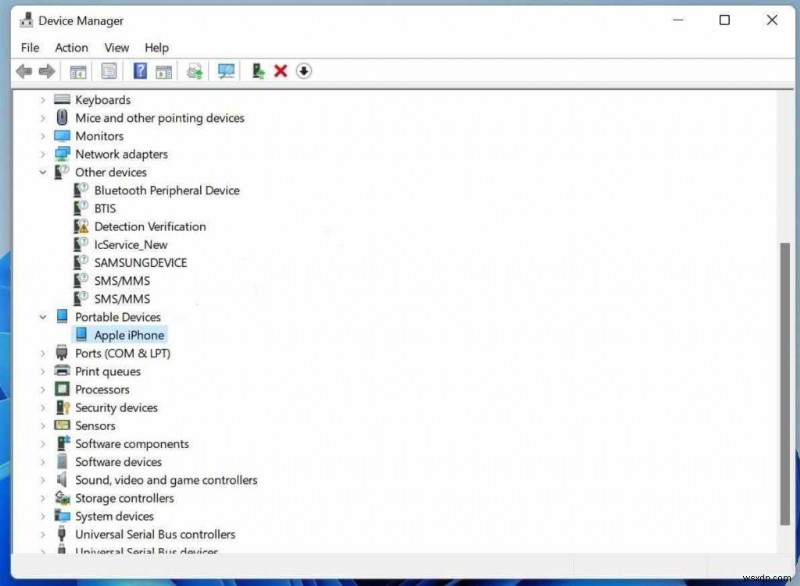This screenshot has width=800, height=586.
Task: Select the Apple iPhone device
Action: coord(129,335)
